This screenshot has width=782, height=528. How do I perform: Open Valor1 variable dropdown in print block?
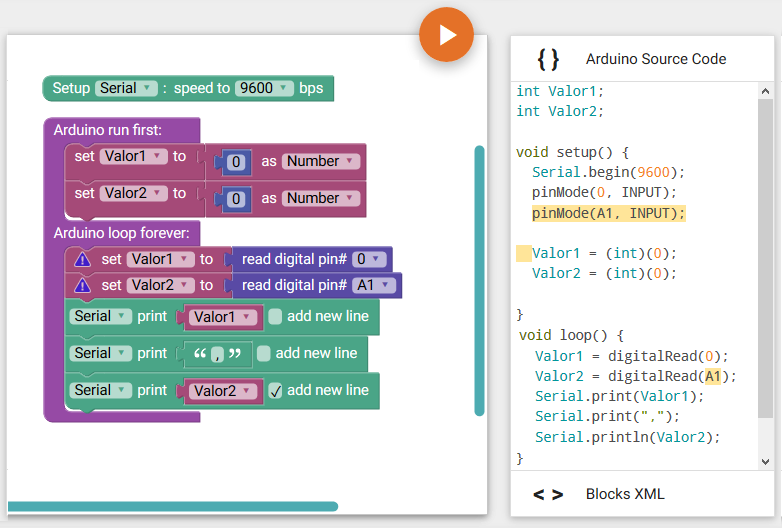(223, 318)
